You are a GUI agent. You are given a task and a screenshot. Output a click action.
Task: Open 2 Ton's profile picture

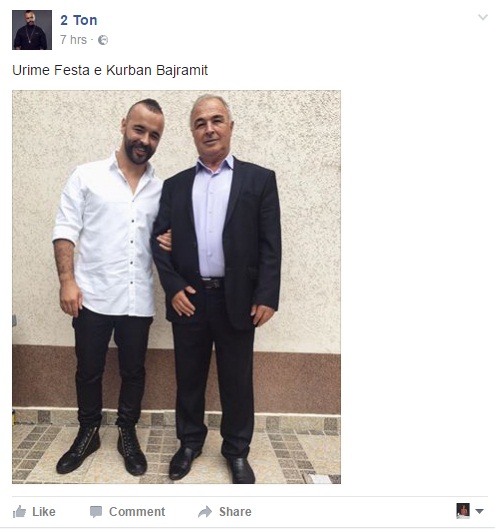[x=32, y=30]
